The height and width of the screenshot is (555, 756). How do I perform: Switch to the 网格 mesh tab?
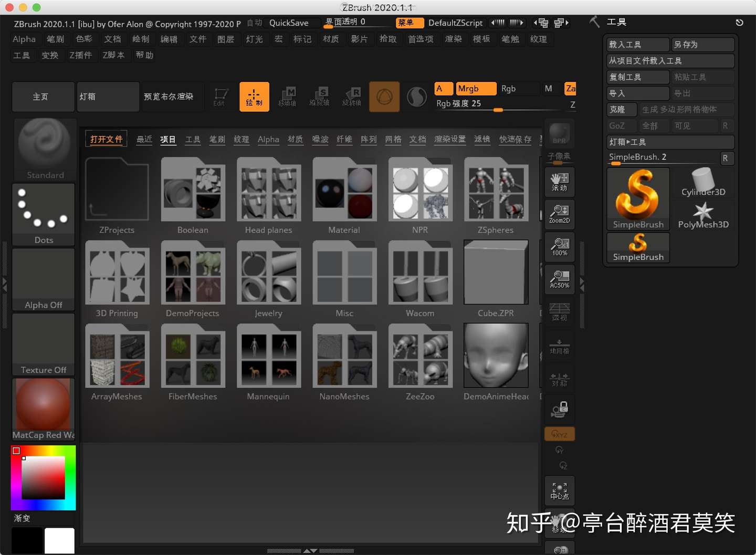393,139
